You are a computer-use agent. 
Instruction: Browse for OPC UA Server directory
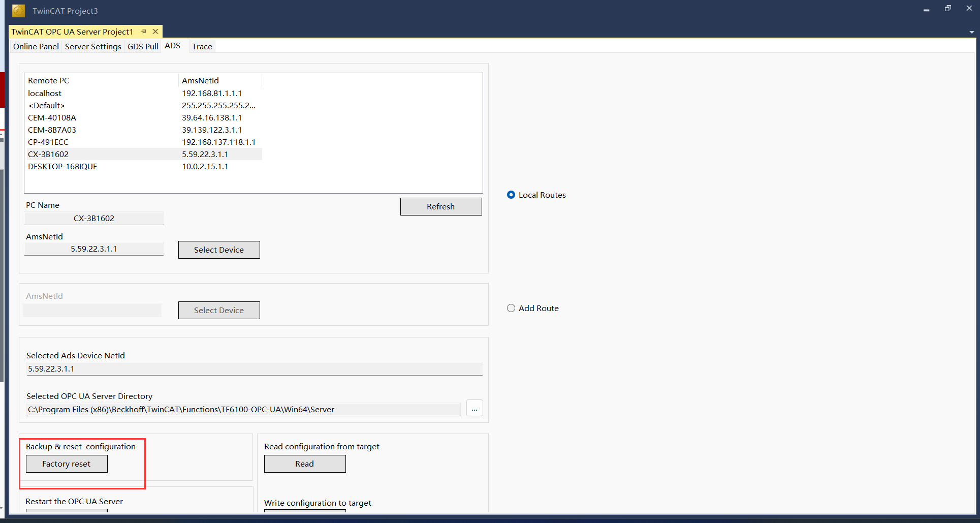click(x=475, y=408)
